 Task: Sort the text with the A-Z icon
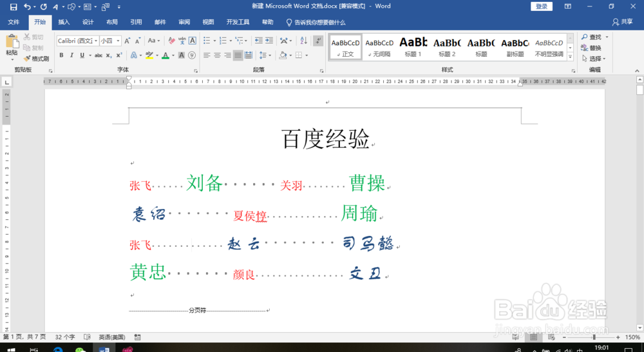[x=303, y=41]
